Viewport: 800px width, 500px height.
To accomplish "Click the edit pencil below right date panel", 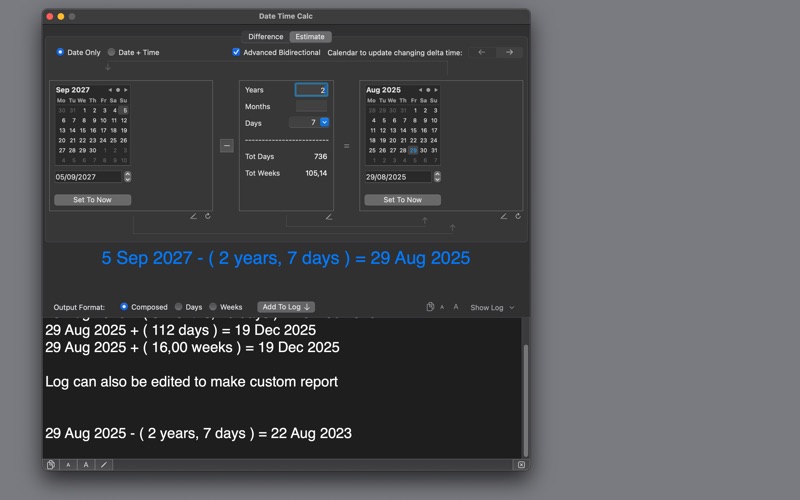I will [x=504, y=216].
